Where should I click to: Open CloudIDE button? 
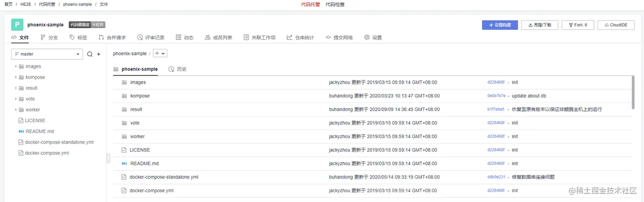(x=615, y=25)
